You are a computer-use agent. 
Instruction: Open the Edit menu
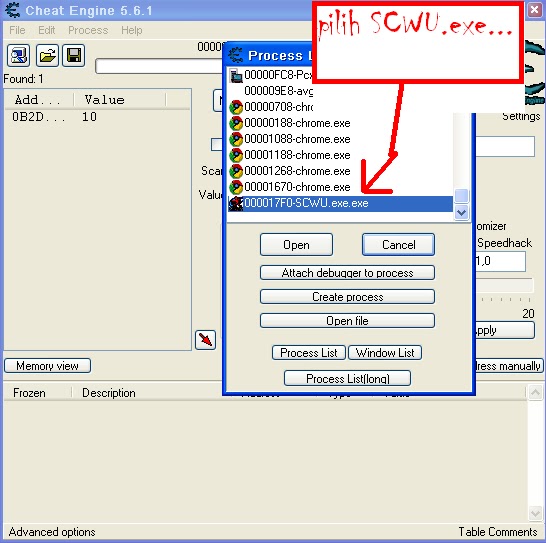point(47,30)
